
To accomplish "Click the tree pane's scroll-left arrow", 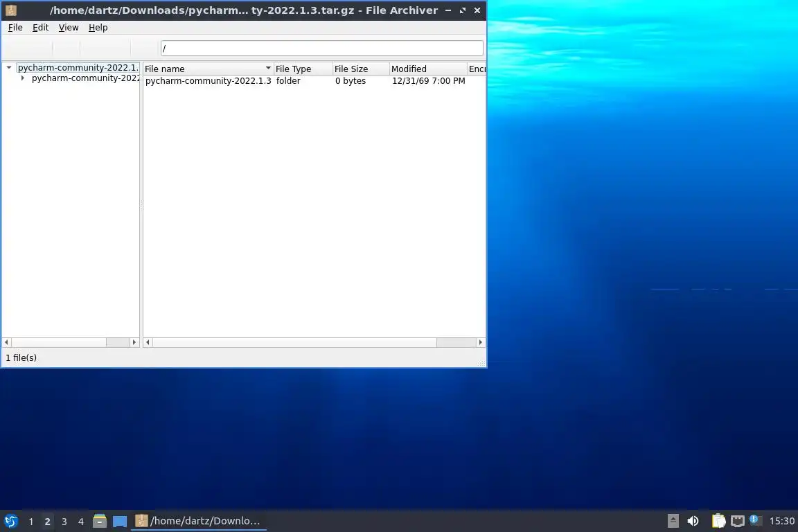I will (7, 342).
